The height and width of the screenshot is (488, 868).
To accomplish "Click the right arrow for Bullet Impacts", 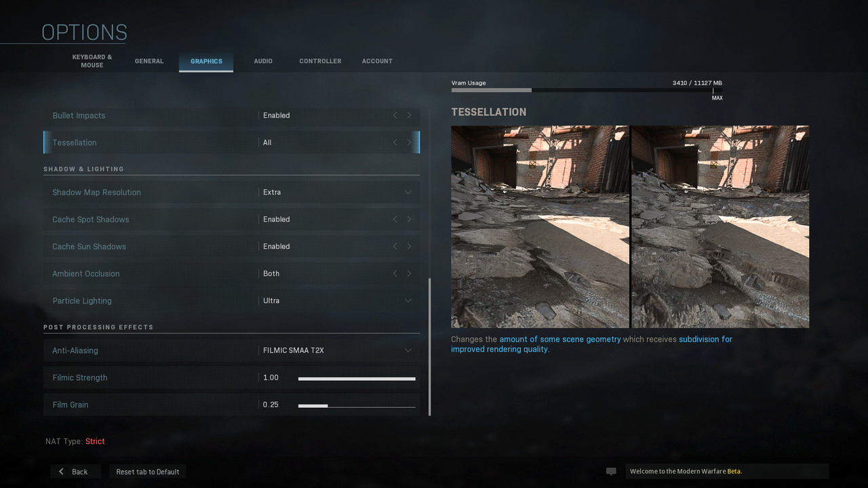I will (x=409, y=116).
